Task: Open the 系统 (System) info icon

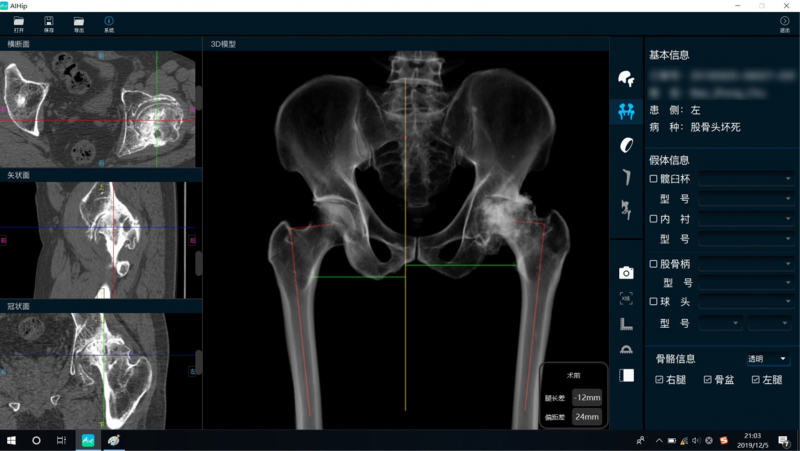Action: tap(109, 21)
